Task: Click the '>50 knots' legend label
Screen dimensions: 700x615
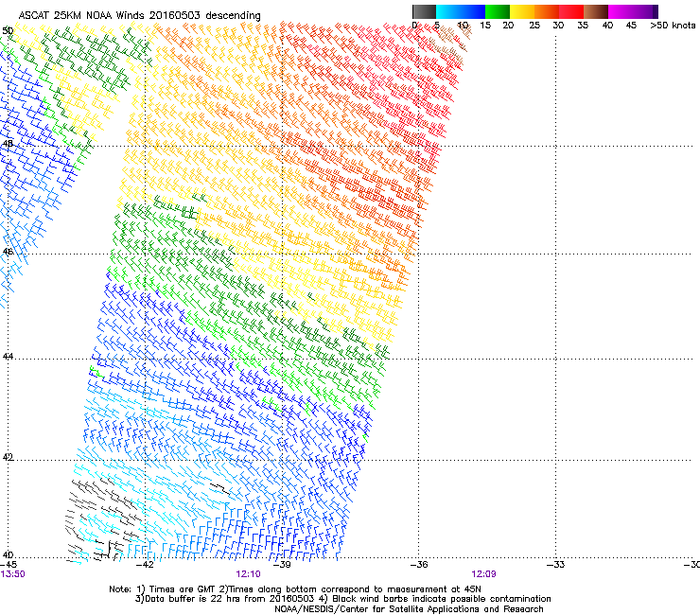Action: pos(673,25)
